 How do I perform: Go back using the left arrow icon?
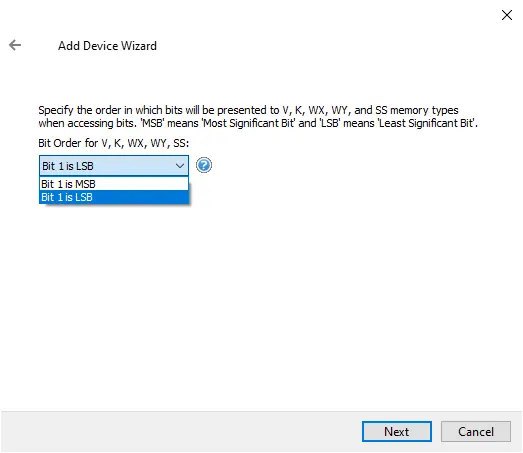pyautogui.click(x=15, y=45)
